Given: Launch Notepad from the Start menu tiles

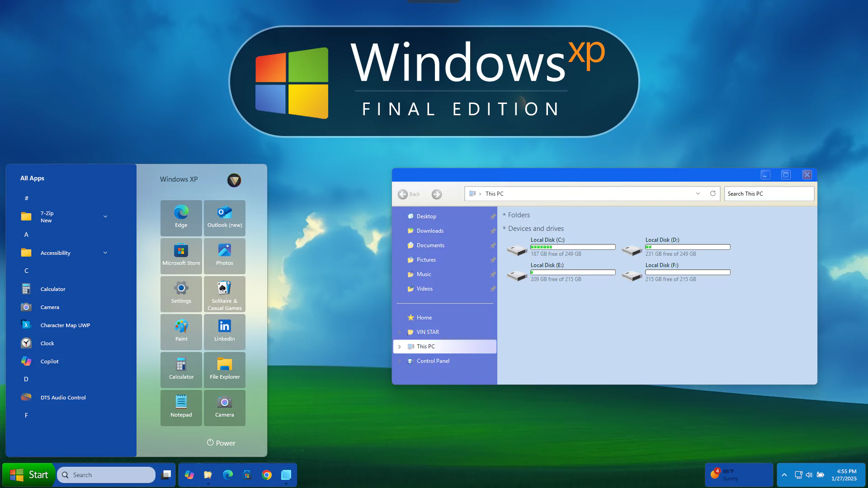Looking at the screenshot, I should pos(181,408).
